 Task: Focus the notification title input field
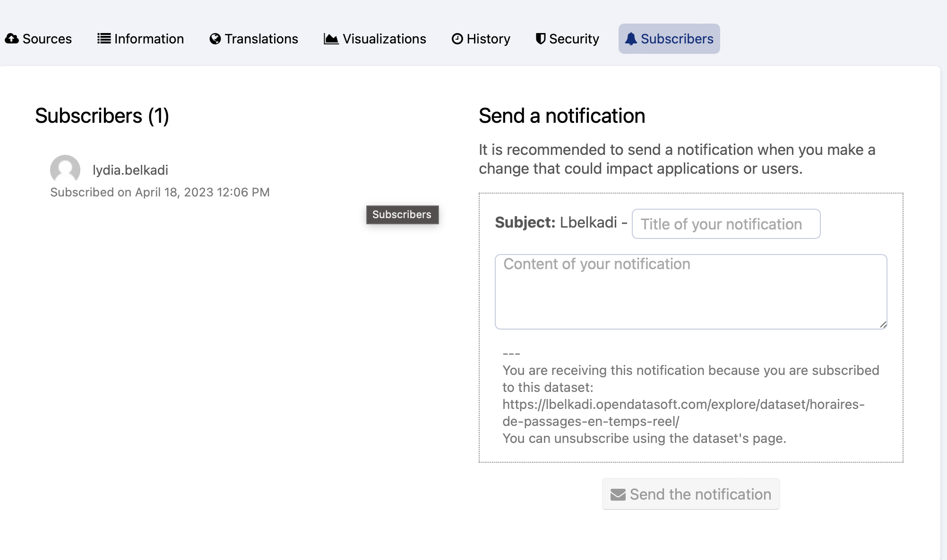click(726, 224)
